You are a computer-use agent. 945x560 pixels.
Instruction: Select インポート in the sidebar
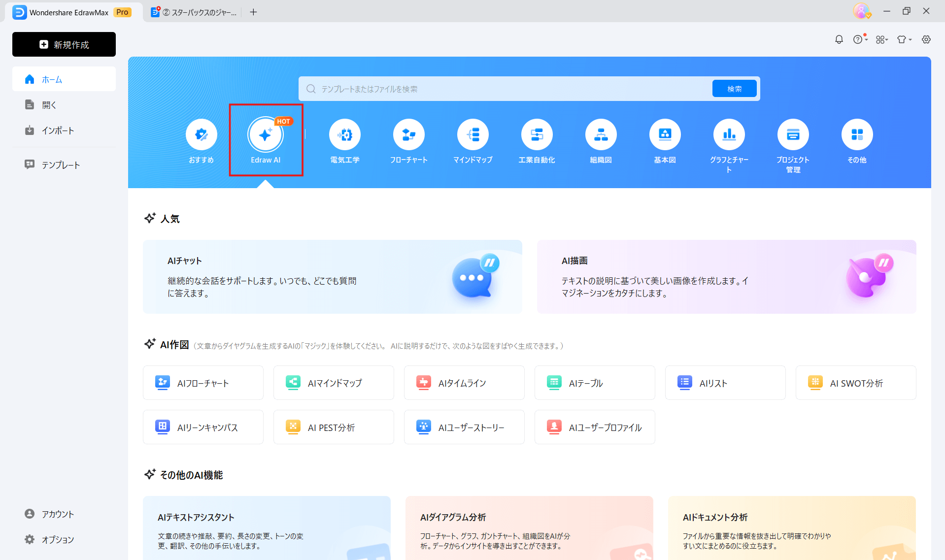coord(64,130)
